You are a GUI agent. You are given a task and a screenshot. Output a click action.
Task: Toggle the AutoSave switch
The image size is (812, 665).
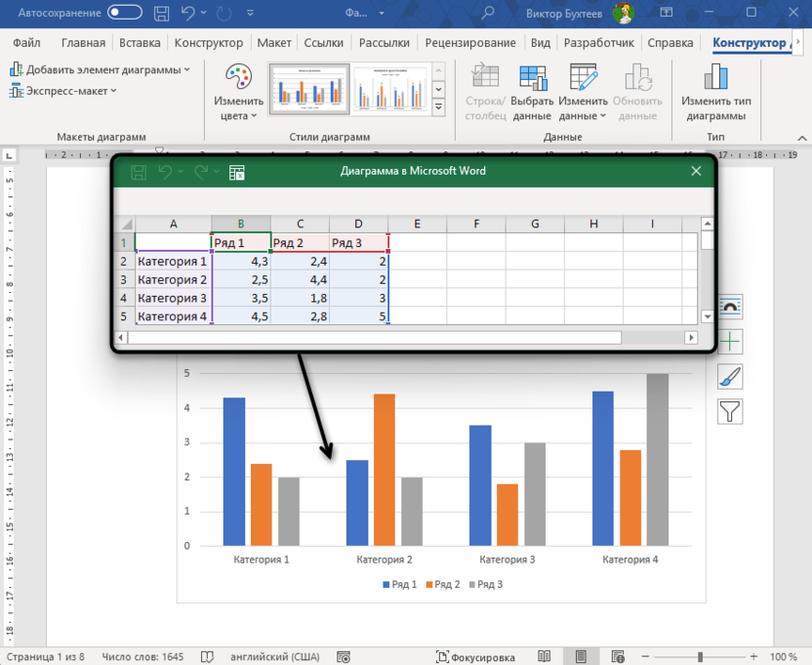click(124, 13)
